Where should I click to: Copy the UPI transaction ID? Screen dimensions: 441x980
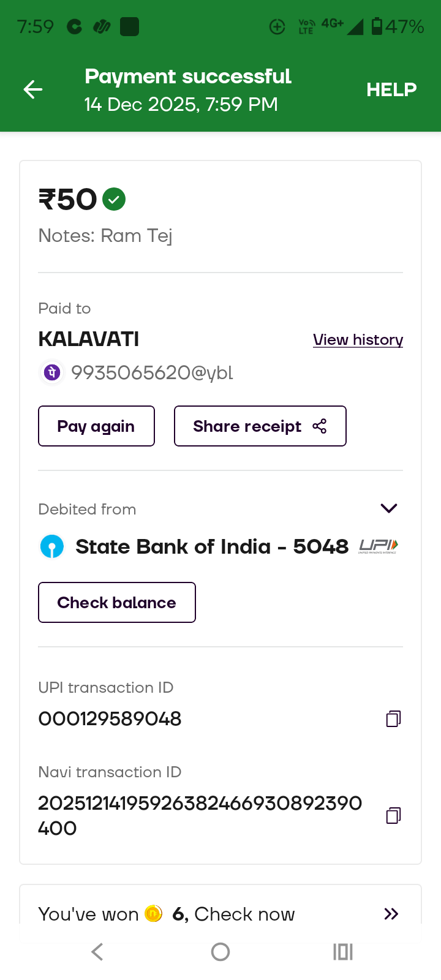point(393,718)
